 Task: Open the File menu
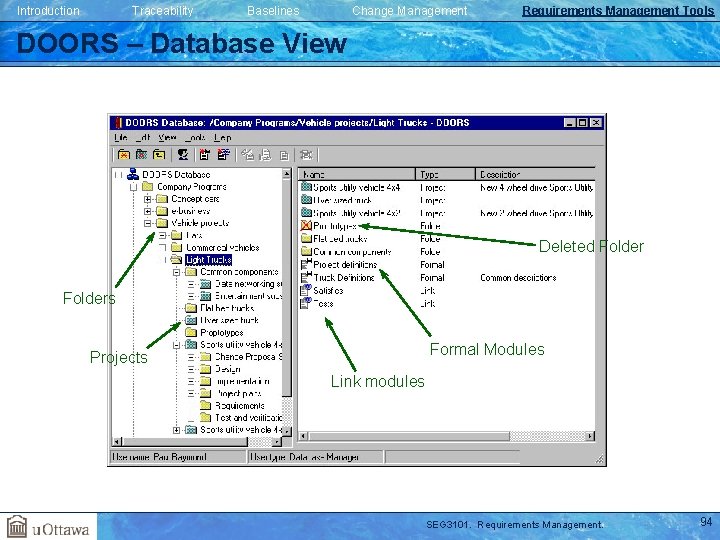click(x=121, y=137)
